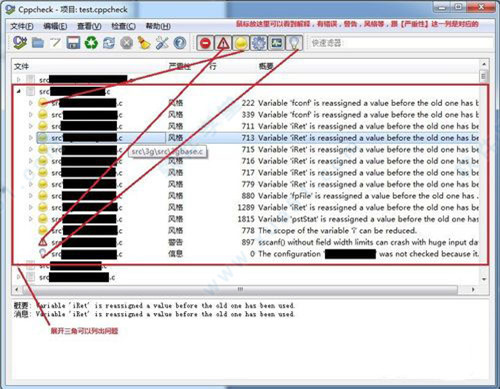500x389 pixels.
Task: Click the quick filter input field
Action: pyautogui.click(x=401, y=43)
